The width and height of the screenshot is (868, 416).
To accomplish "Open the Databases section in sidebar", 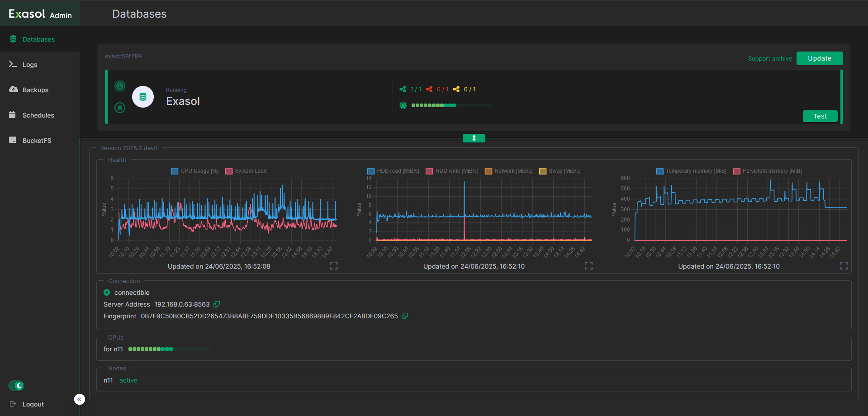I will [40, 39].
